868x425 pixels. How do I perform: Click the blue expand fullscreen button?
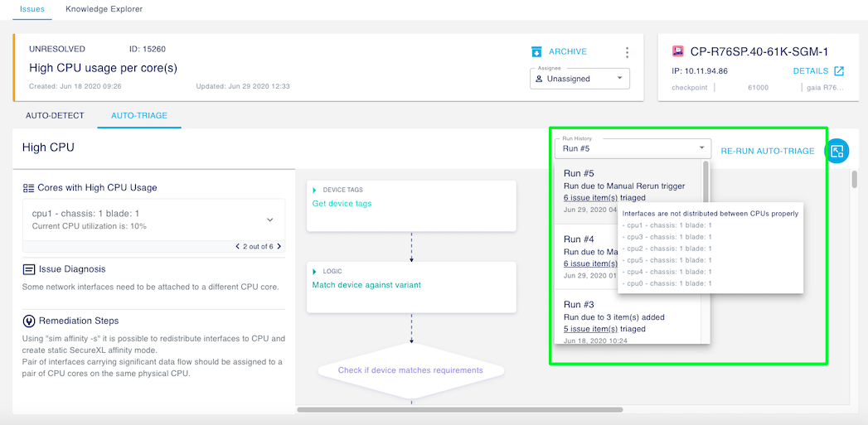coord(836,151)
